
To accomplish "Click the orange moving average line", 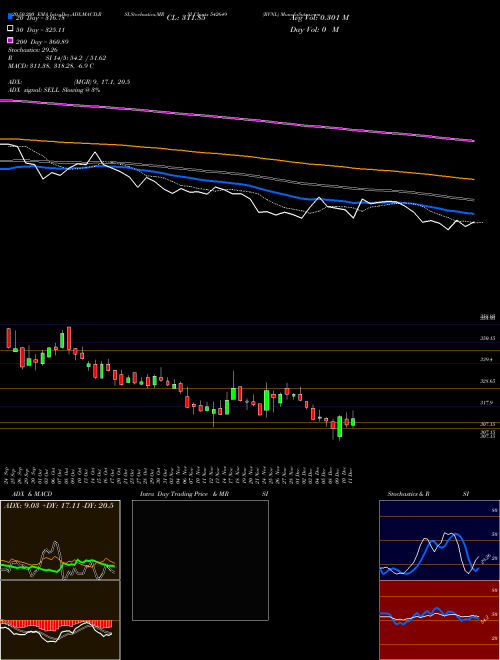I will (x=237, y=158).
